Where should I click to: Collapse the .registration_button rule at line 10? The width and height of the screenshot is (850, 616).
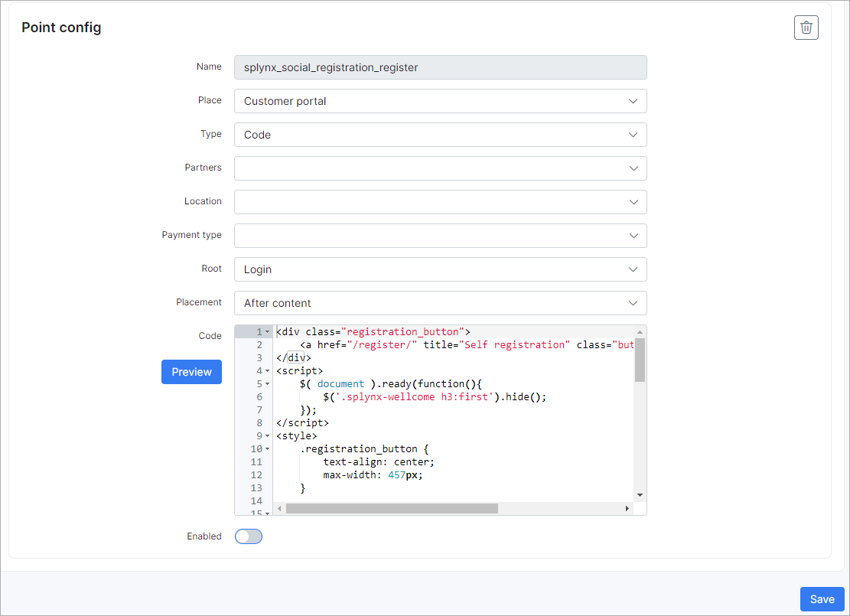point(267,449)
